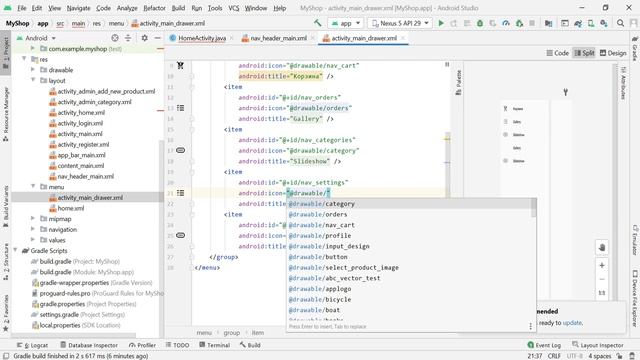Select the pan hand tool in preview
Viewport: 640px width, 360px height.
[602, 247]
